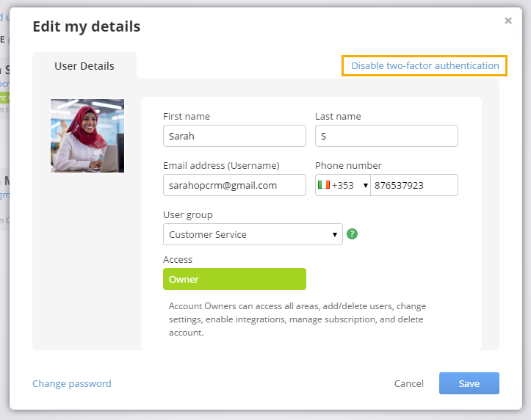Cancel editing my details
Viewport: 531px width, 420px height.
point(409,383)
